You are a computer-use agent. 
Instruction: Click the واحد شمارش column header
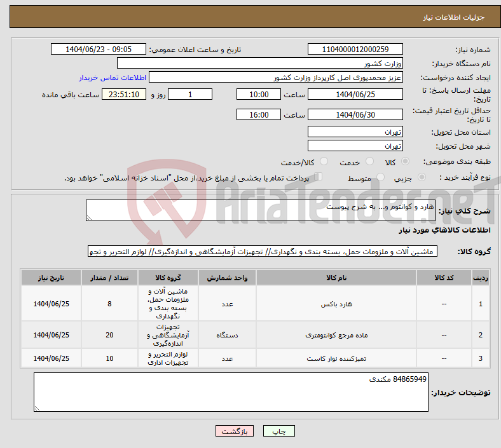[x=227, y=278]
